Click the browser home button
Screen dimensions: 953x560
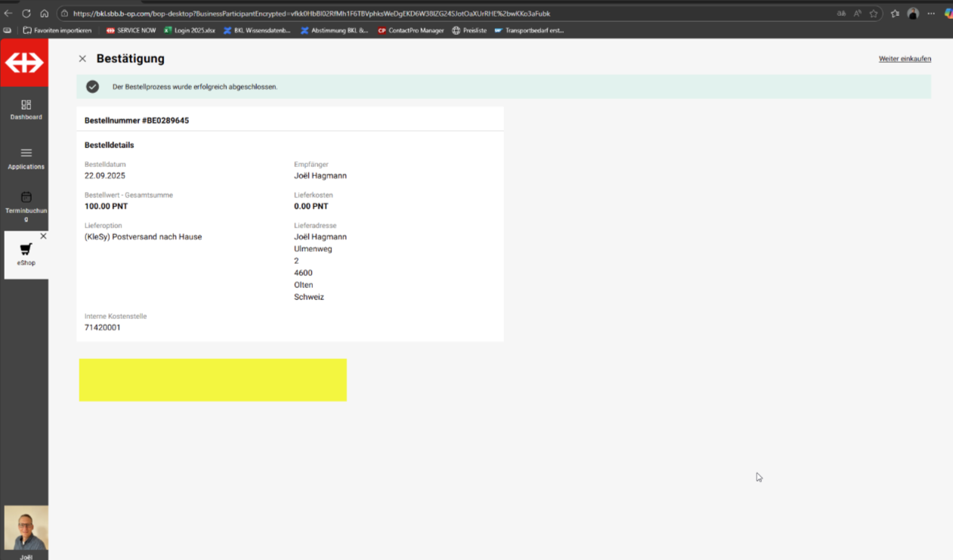tap(45, 14)
